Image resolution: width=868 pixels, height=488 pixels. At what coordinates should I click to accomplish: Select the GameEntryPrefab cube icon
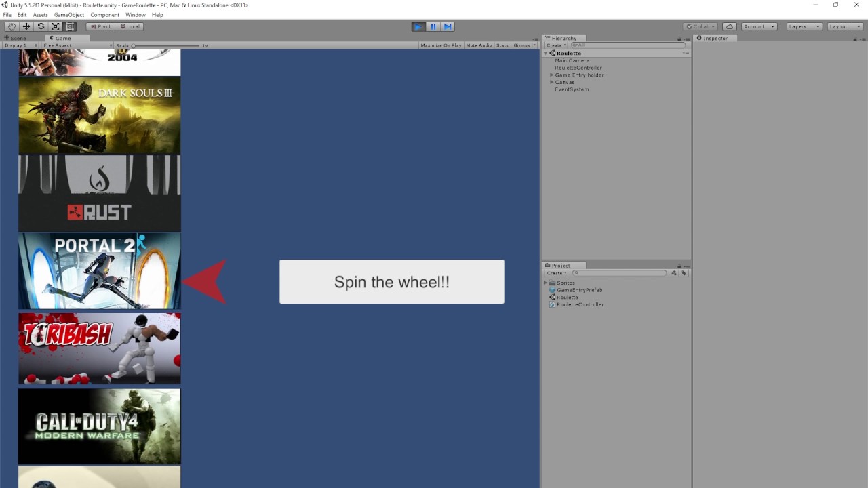[x=552, y=290]
